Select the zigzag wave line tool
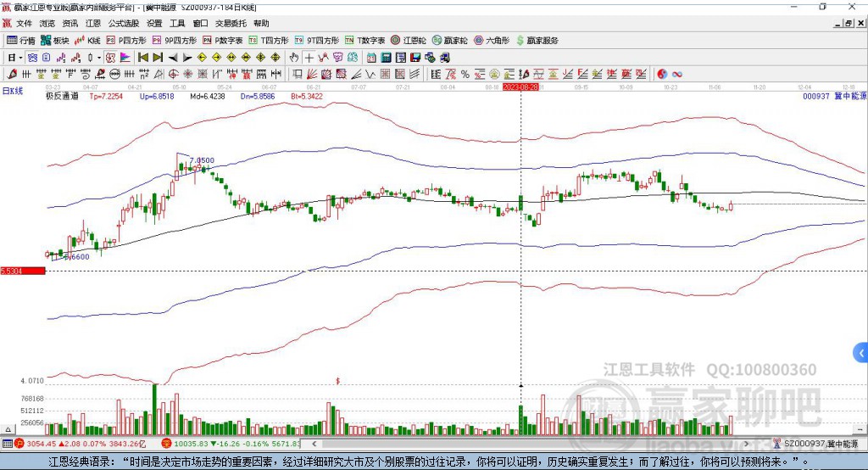Image resolution: width=868 pixels, height=470 pixels. tap(370, 74)
